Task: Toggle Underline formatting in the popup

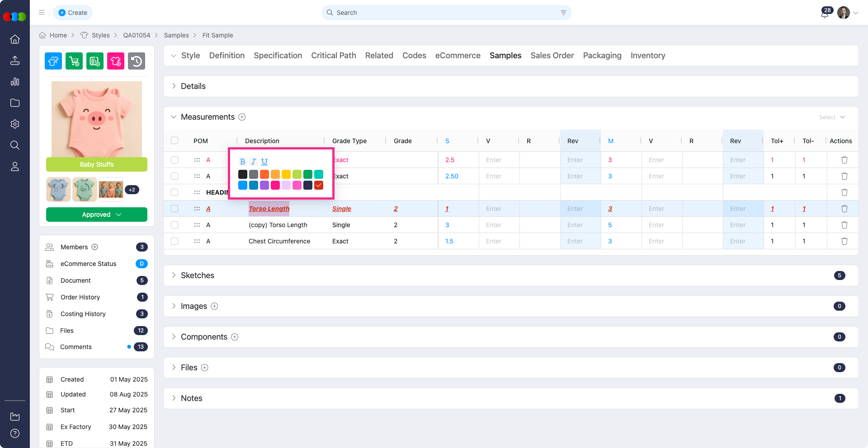Action: pos(264,162)
